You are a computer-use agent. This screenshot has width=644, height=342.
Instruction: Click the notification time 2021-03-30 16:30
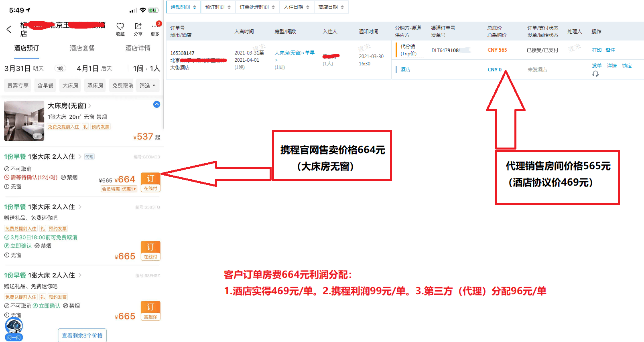(x=371, y=60)
